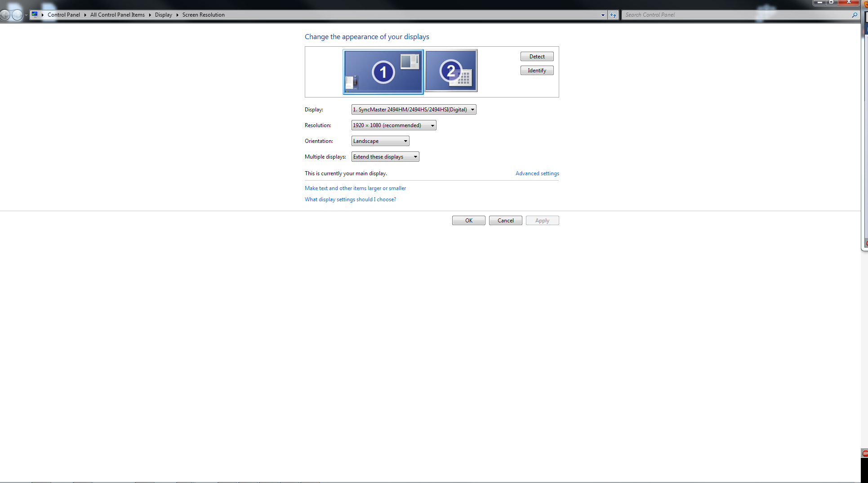Viewport: 868px width, 483px height.
Task: Open Advanced settings link
Action: 537,173
